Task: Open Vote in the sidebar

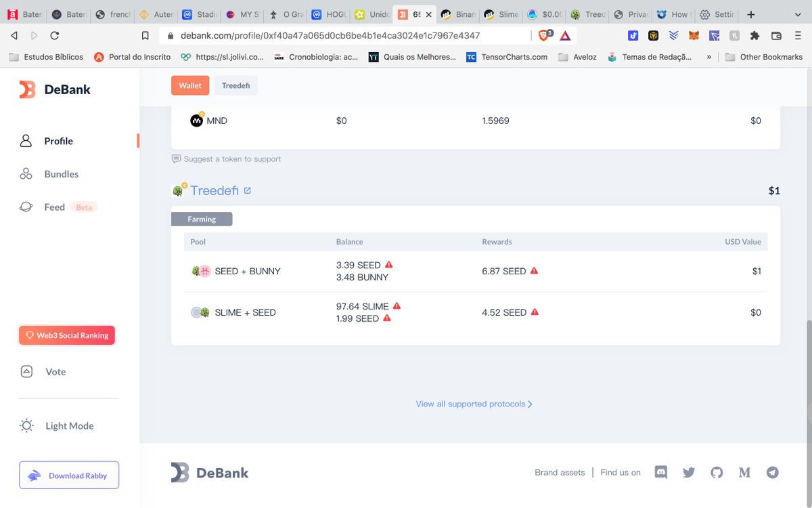Action: click(43, 372)
